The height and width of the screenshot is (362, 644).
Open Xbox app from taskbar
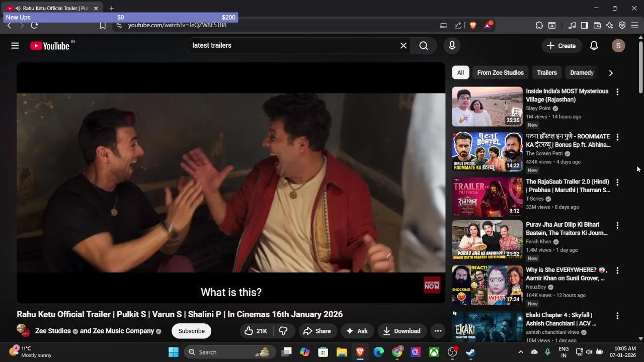(434, 352)
